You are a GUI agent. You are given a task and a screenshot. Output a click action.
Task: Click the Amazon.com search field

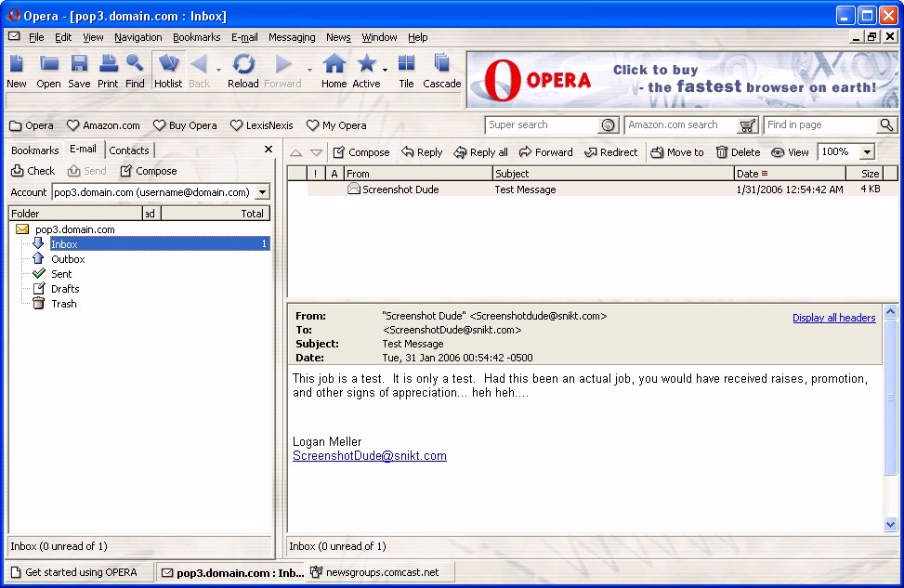681,125
